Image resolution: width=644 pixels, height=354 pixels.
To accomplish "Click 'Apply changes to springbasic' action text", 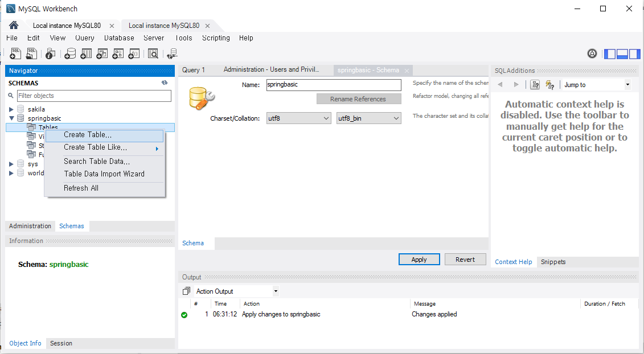I will tap(281, 314).
